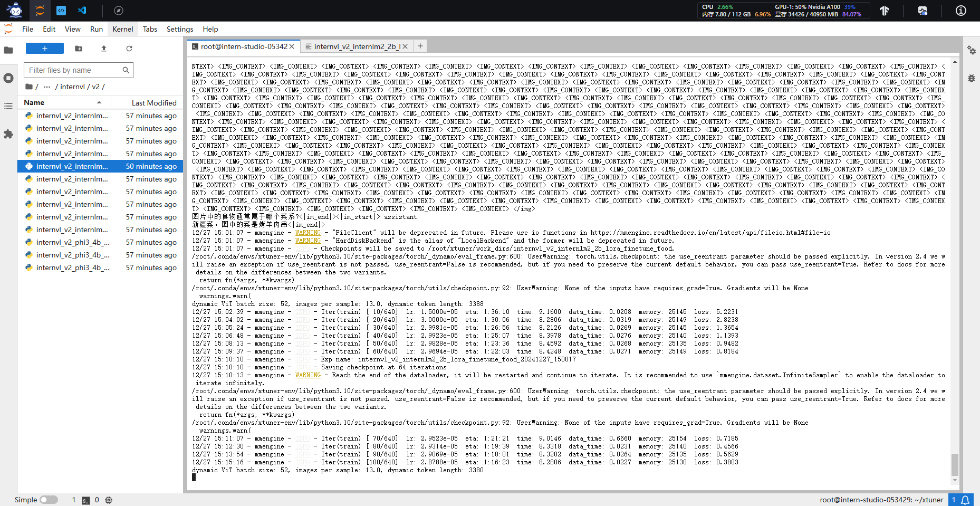Image resolution: width=980 pixels, height=506 pixels.
Task: Click the terminal cursor prompt line
Action: point(194,478)
